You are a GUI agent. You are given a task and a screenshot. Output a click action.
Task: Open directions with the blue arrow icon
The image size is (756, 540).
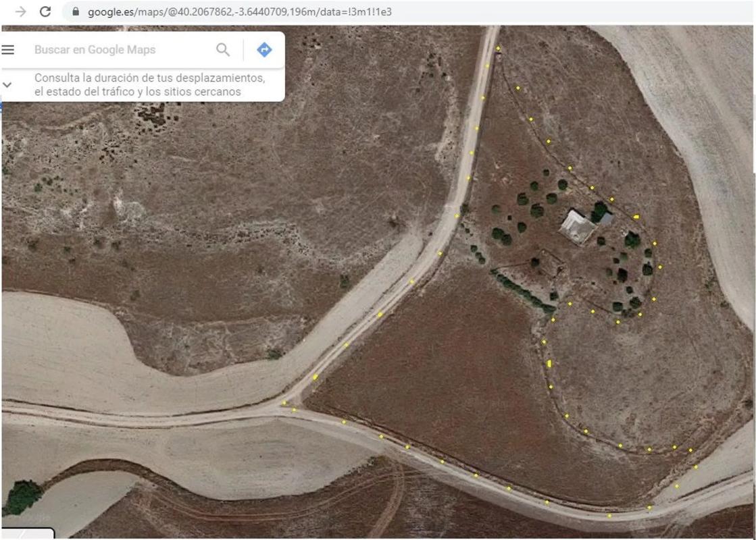(x=264, y=49)
